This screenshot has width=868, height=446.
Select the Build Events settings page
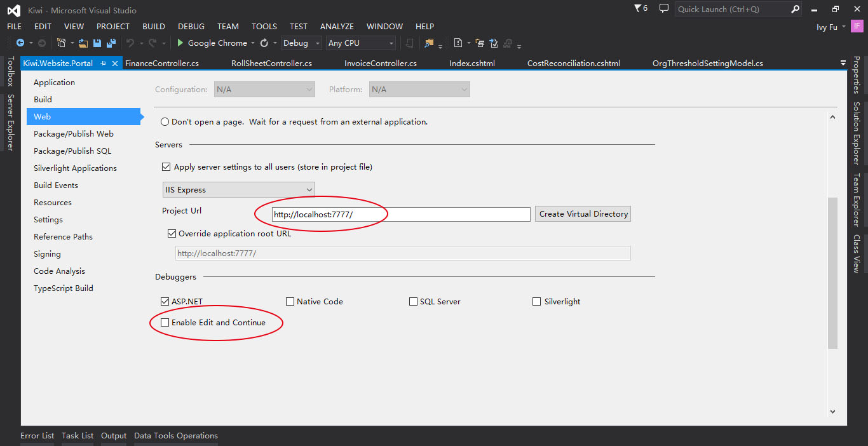click(x=56, y=186)
